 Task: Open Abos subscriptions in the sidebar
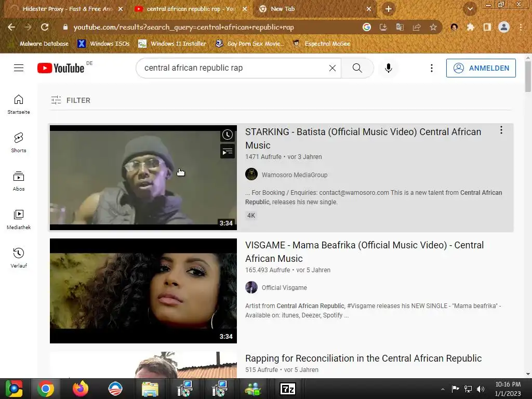click(x=19, y=181)
